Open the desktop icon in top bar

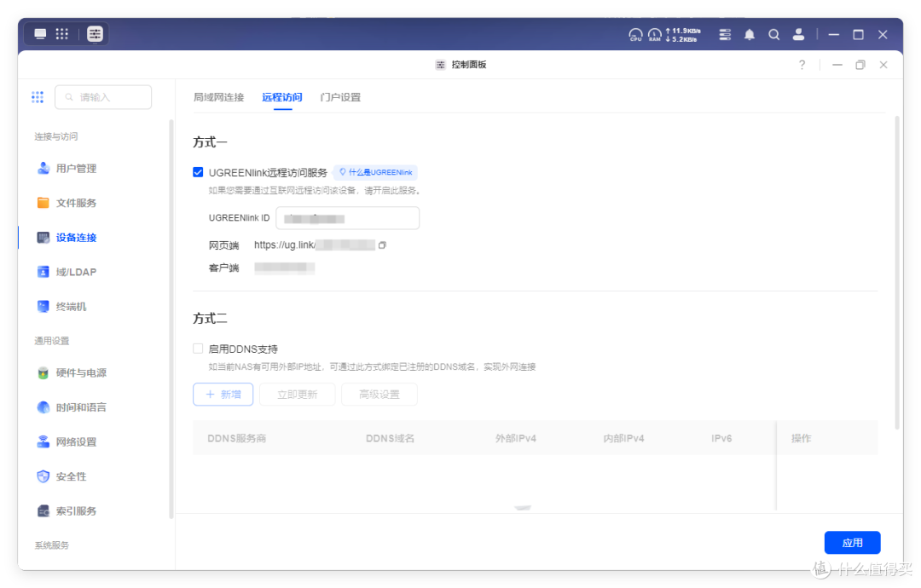pos(40,34)
